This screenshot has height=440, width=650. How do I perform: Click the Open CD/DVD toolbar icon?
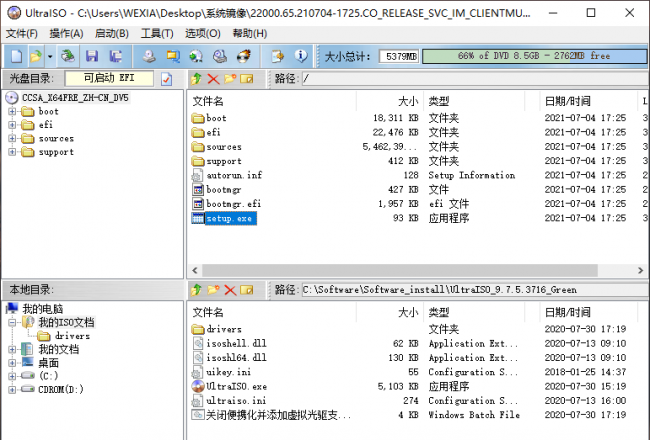coord(68,56)
